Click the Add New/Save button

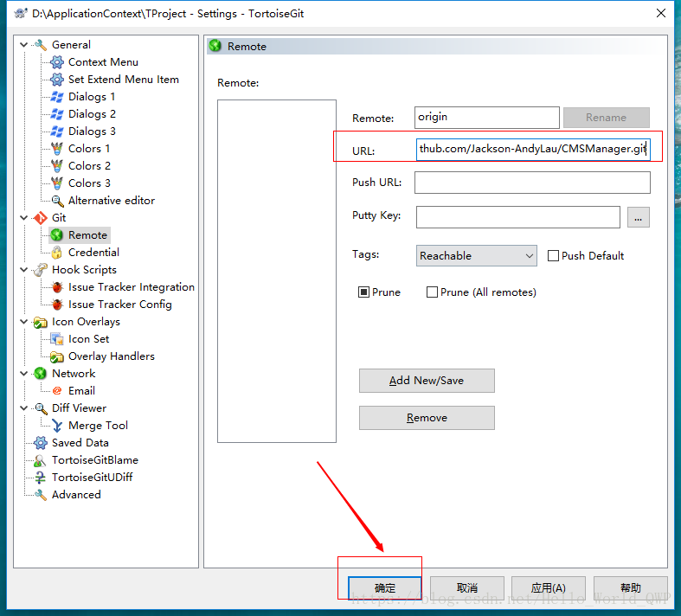tap(427, 381)
